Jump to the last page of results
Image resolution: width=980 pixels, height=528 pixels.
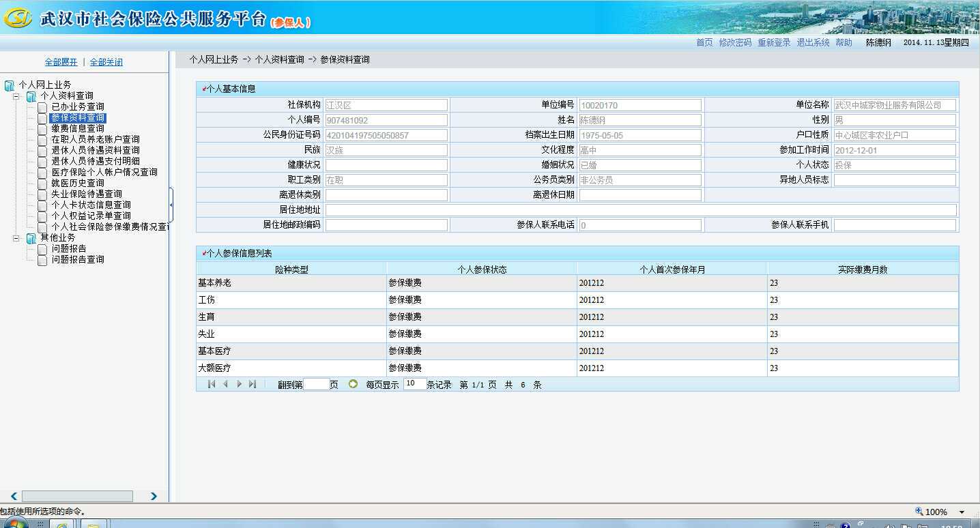(253, 384)
